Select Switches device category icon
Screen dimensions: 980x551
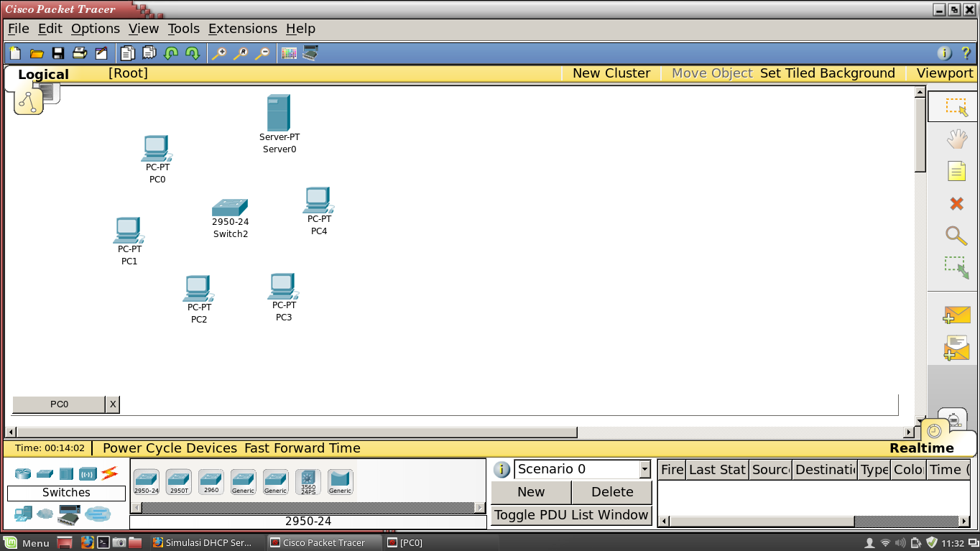click(x=45, y=473)
